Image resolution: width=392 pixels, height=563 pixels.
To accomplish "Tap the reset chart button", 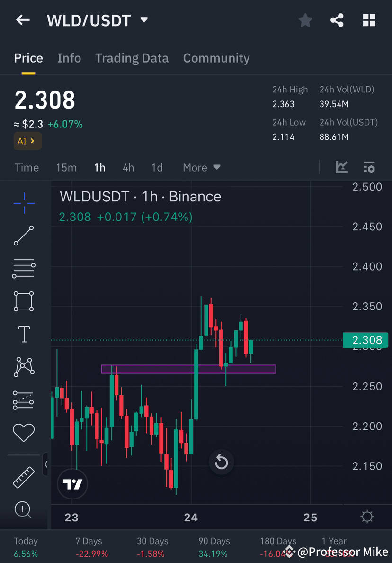I will [221, 462].
